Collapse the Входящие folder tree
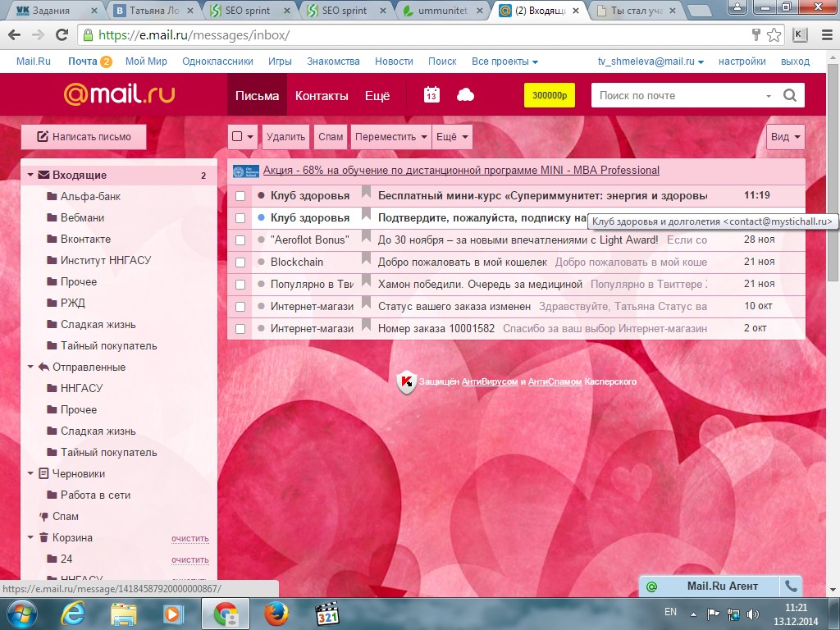 pos(30,176)
